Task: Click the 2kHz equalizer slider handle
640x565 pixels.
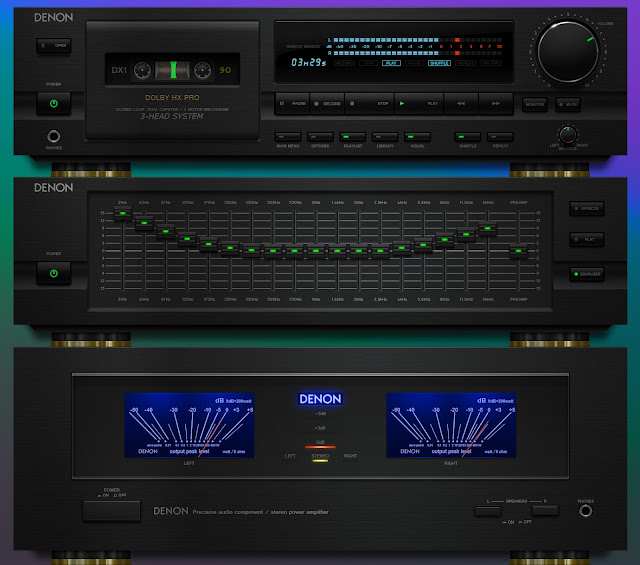Action: tap(359, 251)
